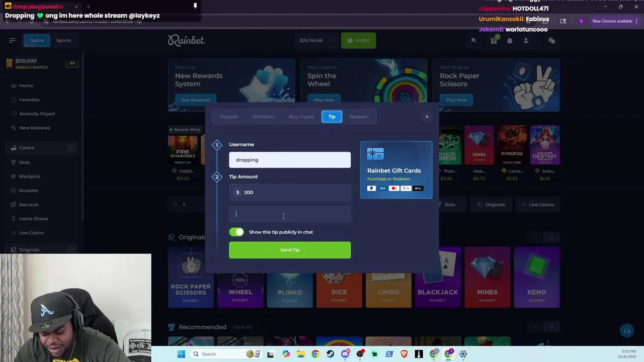Select the Tip tab
The height and width of the screenshot is (362, 644).
coord(332,117)
